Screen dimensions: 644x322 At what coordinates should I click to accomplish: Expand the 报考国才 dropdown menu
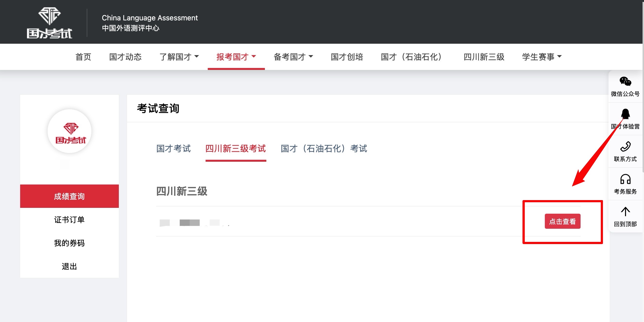pyautogui.click(x=236, y=57)
